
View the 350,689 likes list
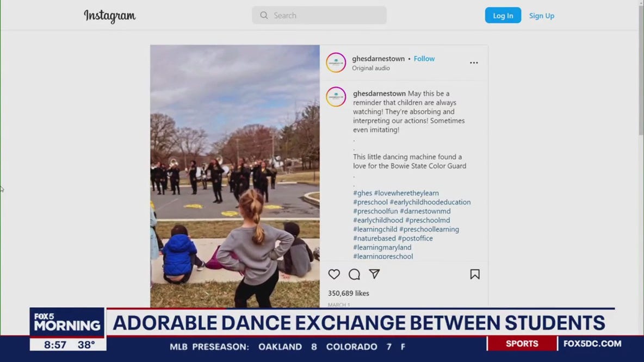click(x=348, y=293)
